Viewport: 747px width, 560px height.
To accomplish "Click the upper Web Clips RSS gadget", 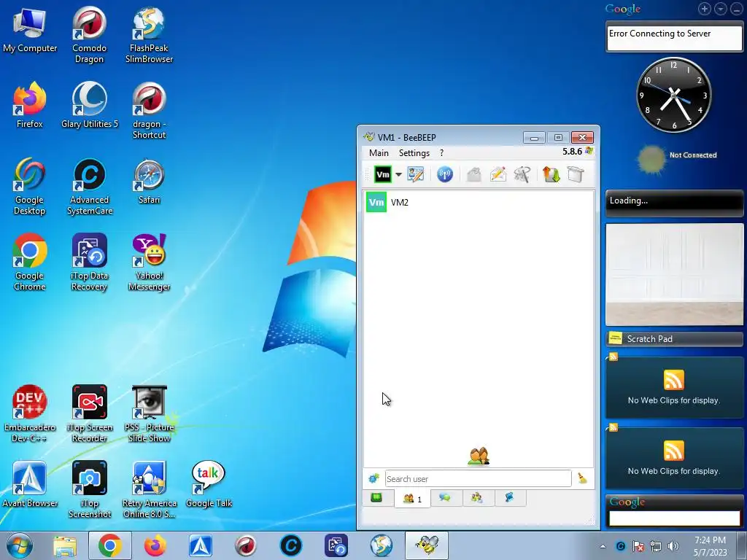I will pos(674,387).
